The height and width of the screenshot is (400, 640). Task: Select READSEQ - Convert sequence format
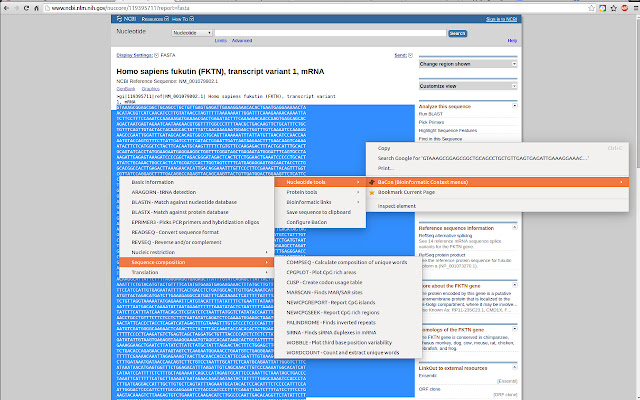point(196,232)
